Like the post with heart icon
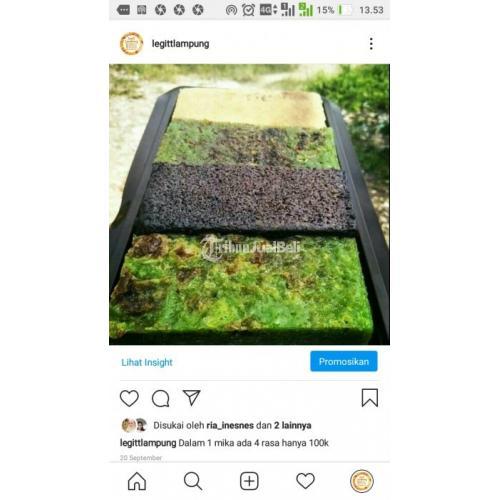Screen dimensions: 500x500 pyautogui.click(x=129, y=398)
